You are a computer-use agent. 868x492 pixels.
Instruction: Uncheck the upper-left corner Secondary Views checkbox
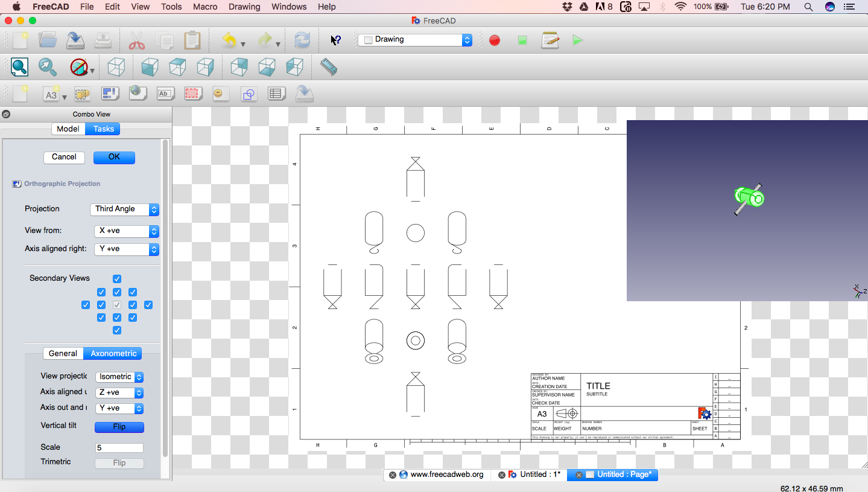coord(101,292)
